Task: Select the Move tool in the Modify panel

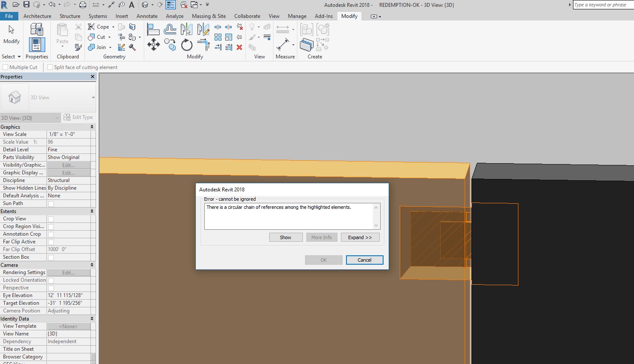Action: click(154, 44)
